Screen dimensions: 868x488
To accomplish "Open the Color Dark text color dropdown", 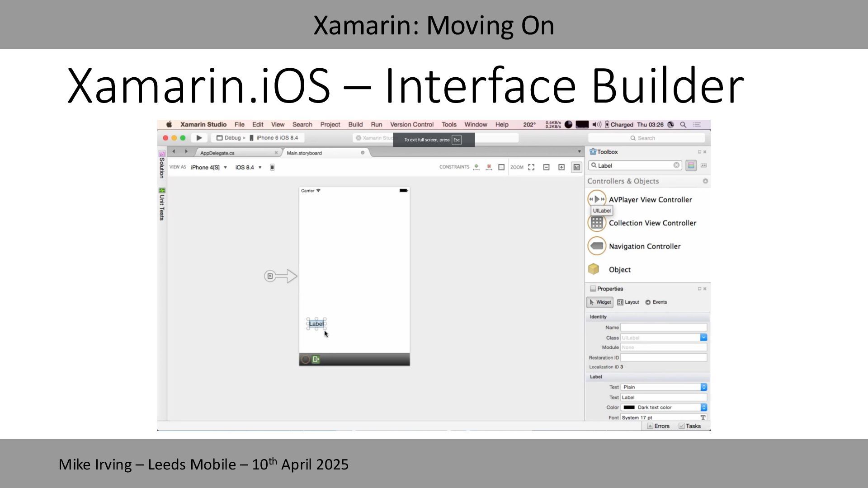I will [703, 408].
